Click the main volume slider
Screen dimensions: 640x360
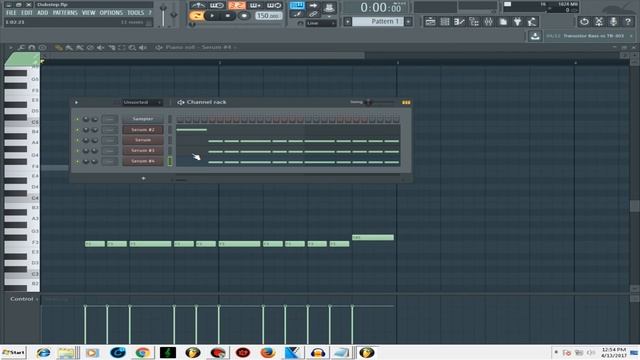point(163,15)
